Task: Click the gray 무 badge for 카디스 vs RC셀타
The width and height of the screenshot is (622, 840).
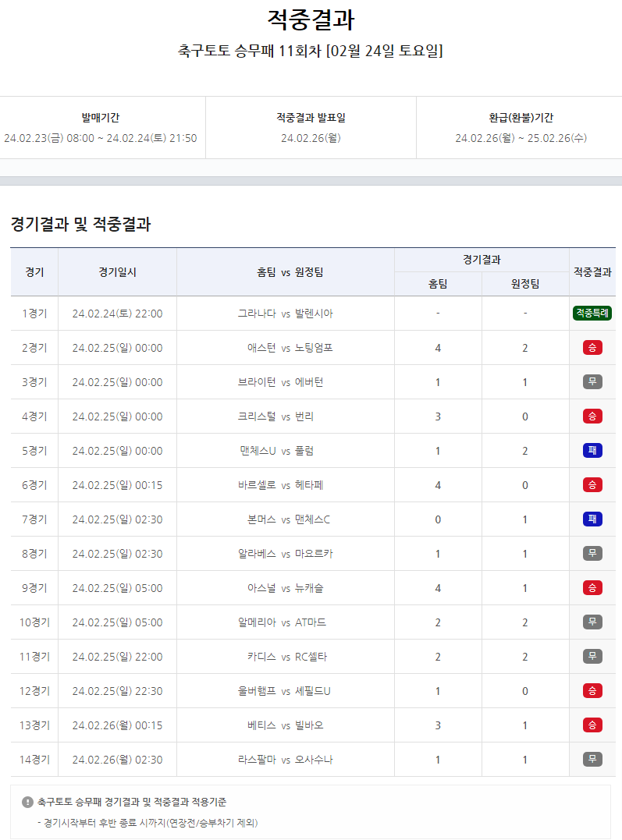Action: 592,657
